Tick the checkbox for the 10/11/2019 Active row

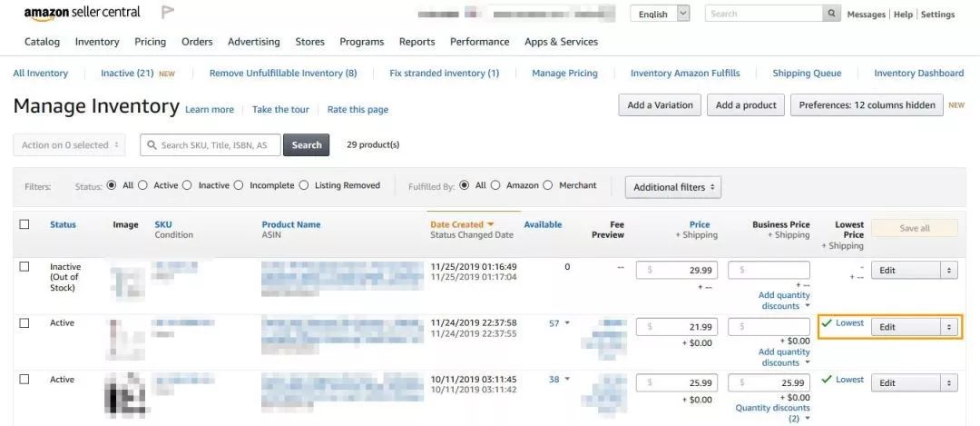(x=24, y=379)
